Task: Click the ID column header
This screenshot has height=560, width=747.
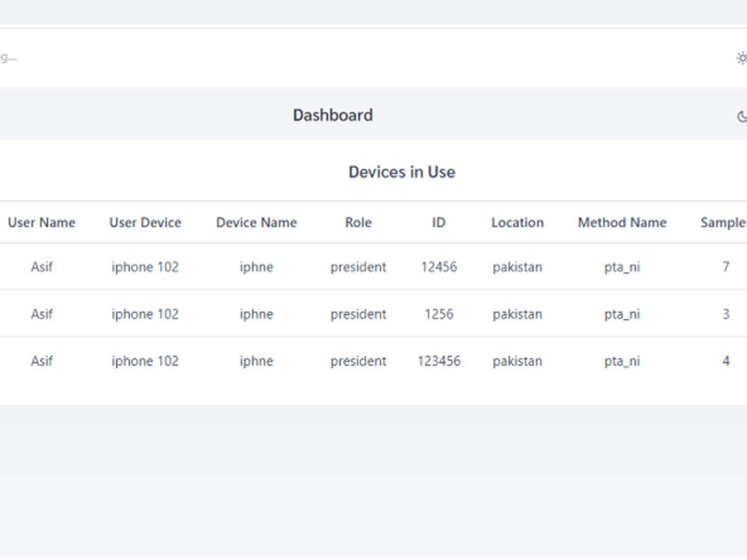Action: click(x=438, y=223)
